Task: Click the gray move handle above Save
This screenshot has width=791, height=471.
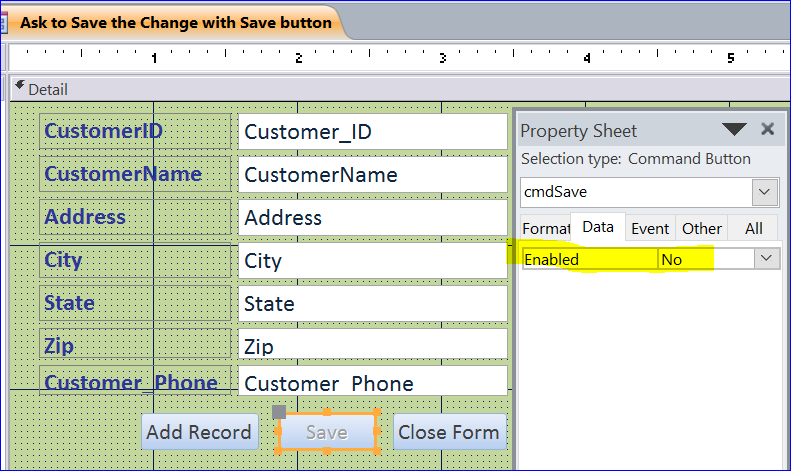Action: 279,412
